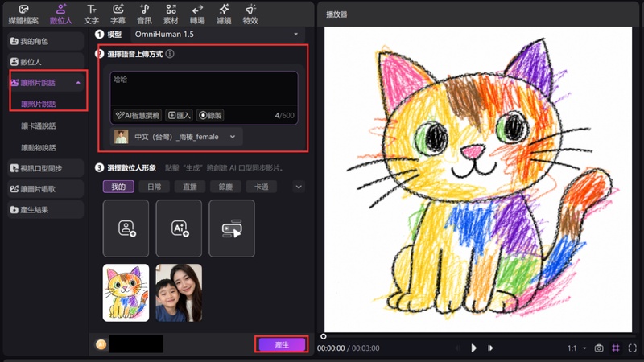
Task: Step to the next frame
Action: point(490,348)
